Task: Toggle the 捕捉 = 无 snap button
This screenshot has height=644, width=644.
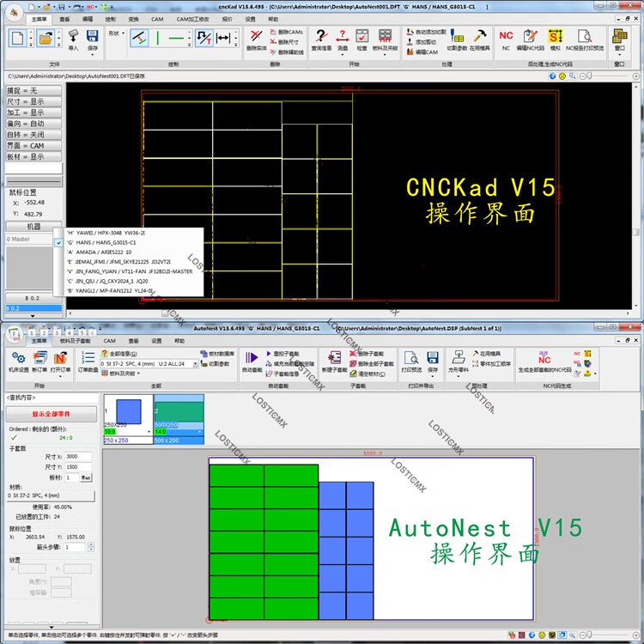Action: click(x=33, y=90)
